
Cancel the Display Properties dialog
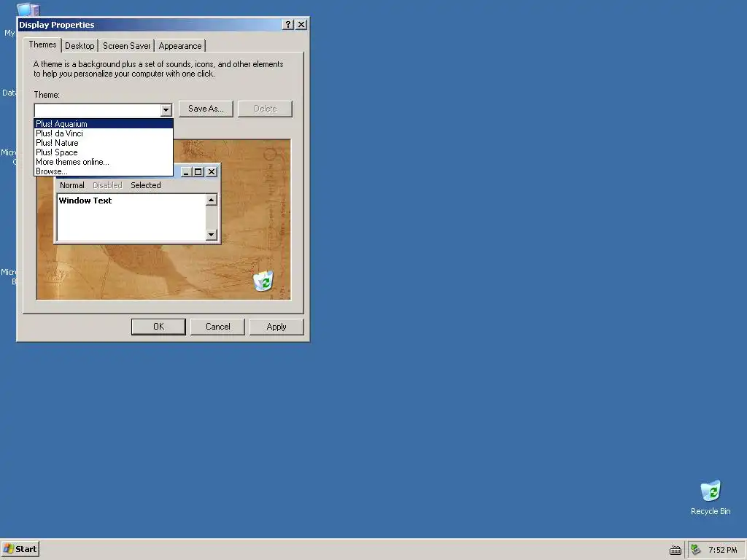pos(217,327)
